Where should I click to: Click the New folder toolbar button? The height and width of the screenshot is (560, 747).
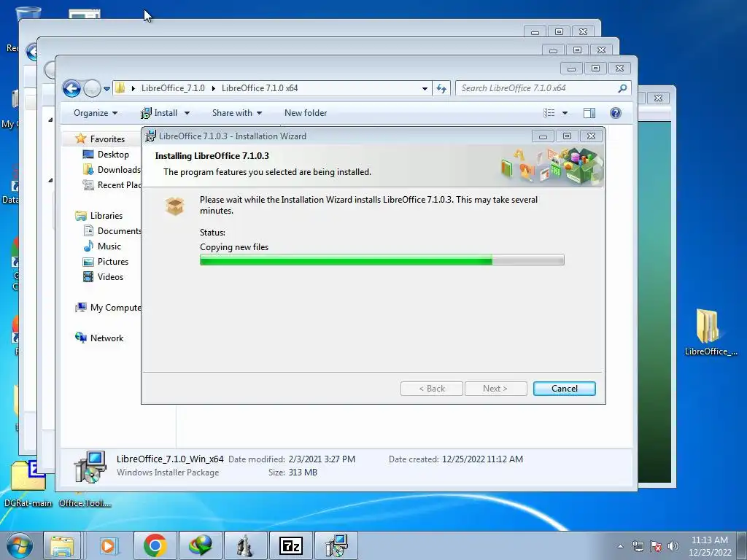point(306,113)
